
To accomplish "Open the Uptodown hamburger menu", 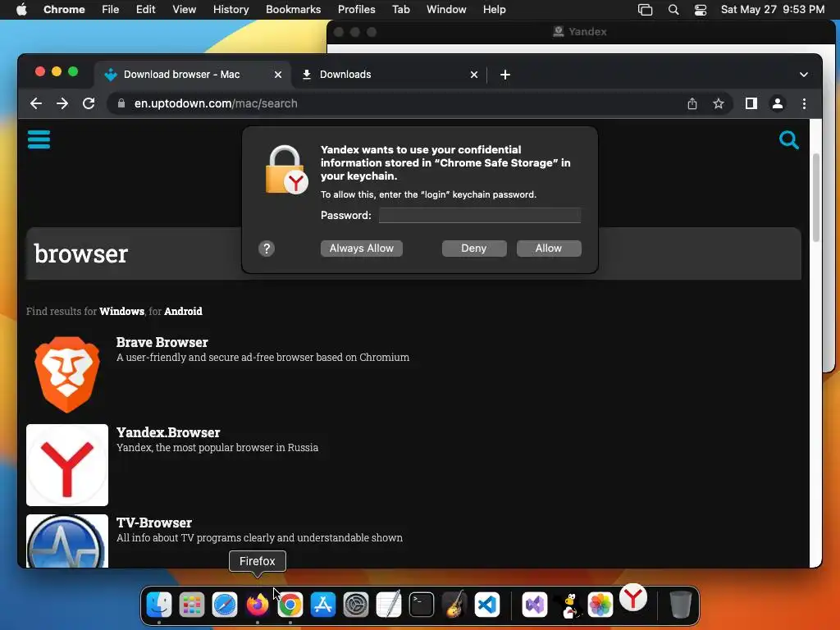I will (x=39, y=139).
